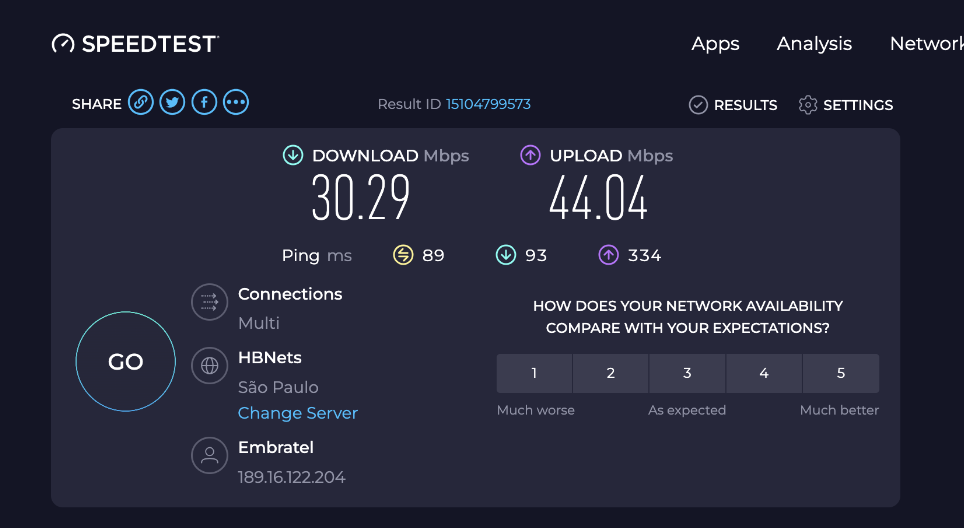
Task: Click the 'Much better' scale label
Action: (x=839, y=410)
